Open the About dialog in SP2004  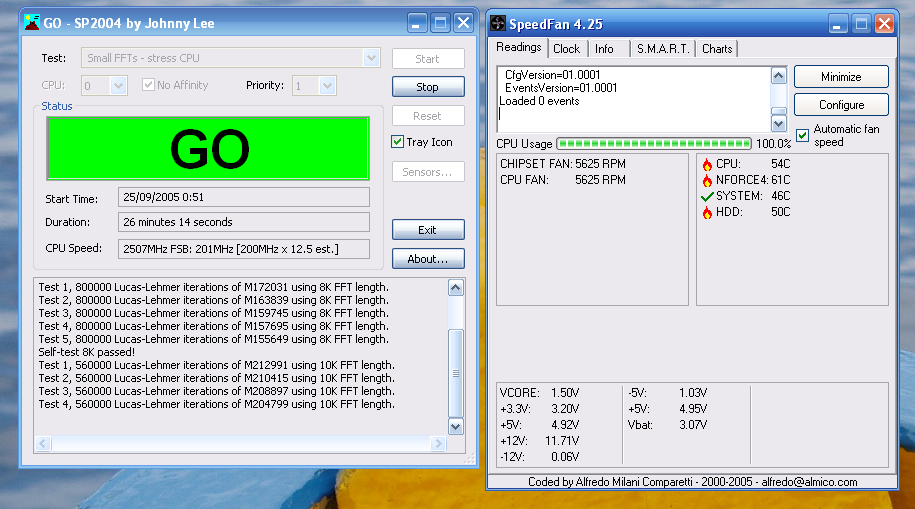click(427, 259)
